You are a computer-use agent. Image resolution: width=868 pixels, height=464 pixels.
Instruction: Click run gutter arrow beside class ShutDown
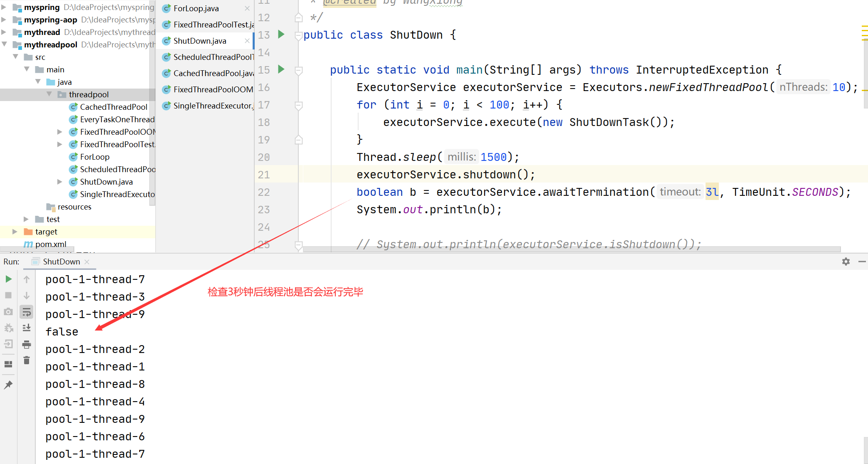coord(281,35)
